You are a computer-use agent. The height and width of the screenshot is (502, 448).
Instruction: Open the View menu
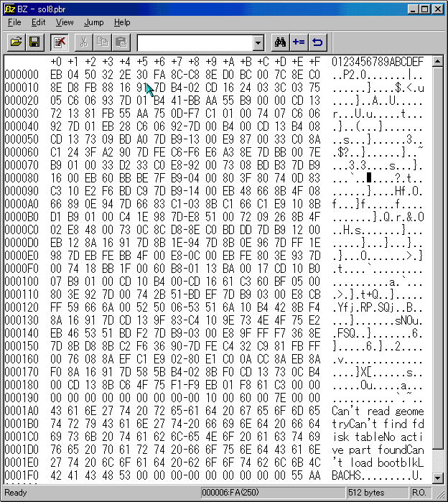point(65,22)
